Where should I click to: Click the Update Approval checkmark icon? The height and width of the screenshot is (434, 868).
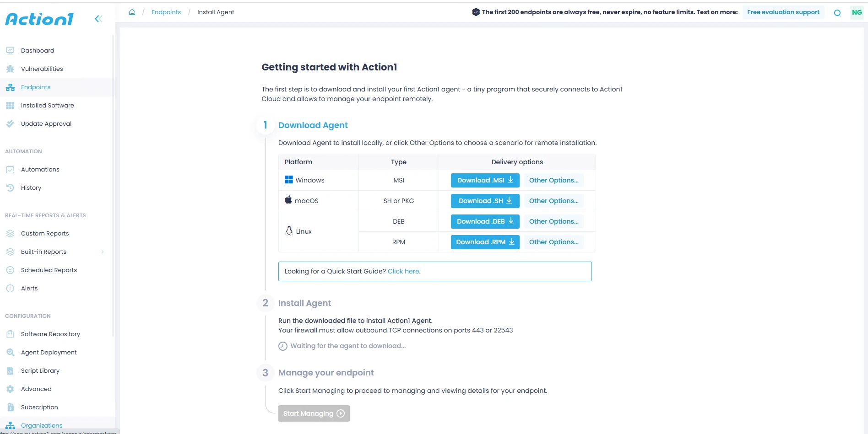pos(10,124)
